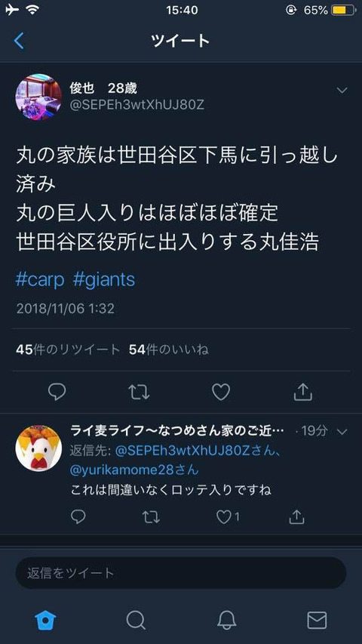Retweet the ライ麦ライフ reply
The width and height of the screenshot is (362, 644).
[x=151, y=517]
